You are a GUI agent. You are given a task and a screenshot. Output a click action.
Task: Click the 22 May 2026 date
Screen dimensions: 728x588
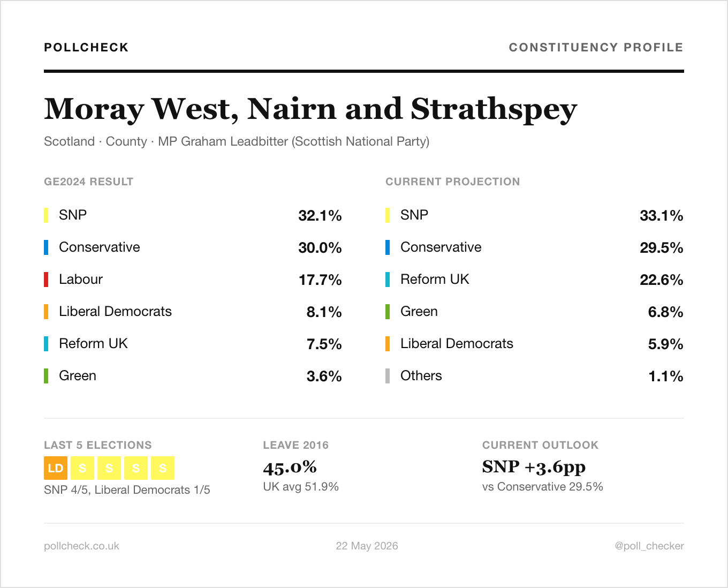point(367,546)
